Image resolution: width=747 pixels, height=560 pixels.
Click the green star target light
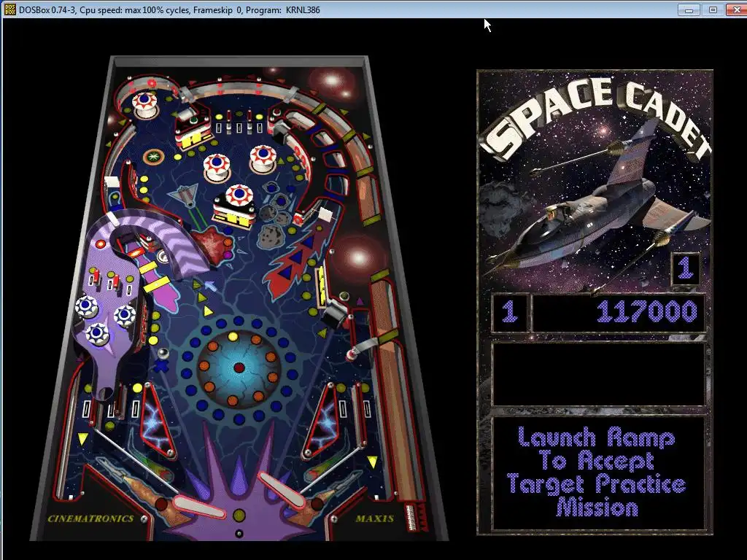(x=154, y=156)
